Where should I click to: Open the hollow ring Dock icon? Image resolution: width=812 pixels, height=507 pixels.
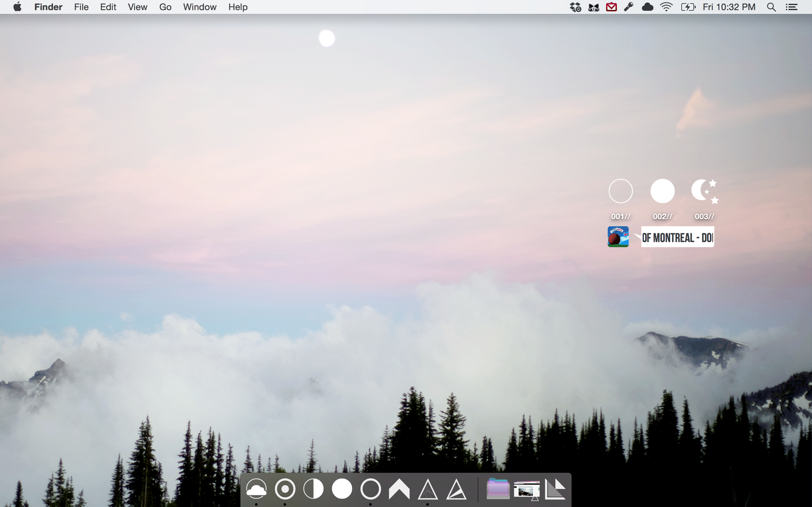[x=370, y=489]
